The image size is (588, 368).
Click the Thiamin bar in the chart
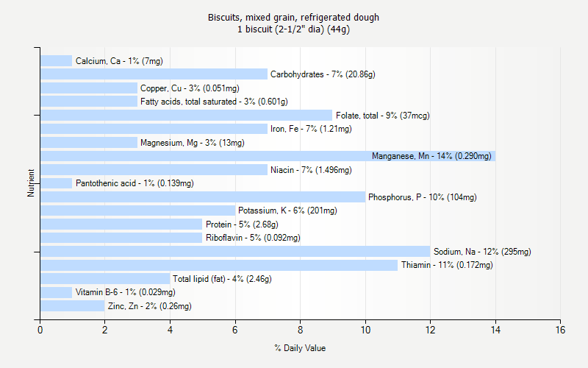[x=219, y=265]
